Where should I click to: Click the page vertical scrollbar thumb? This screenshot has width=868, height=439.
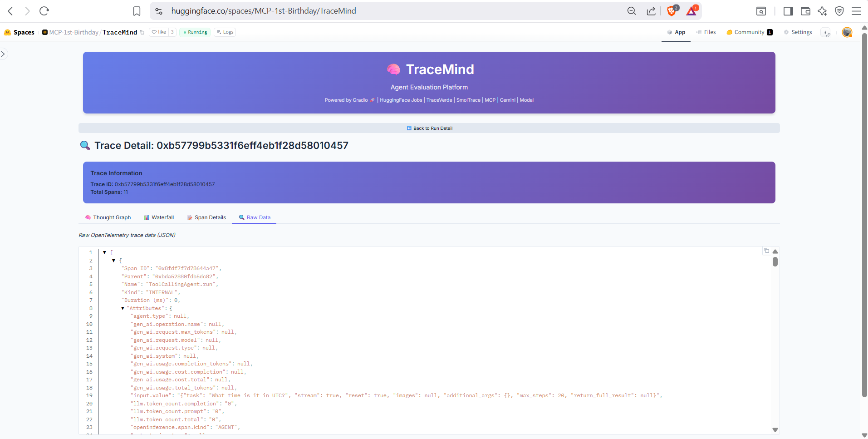point(864,216)
